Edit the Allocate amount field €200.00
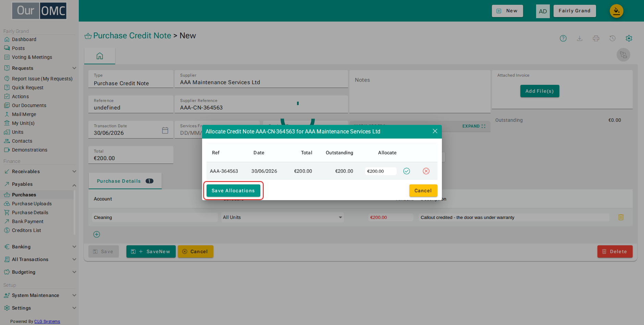 coord(381,171)
